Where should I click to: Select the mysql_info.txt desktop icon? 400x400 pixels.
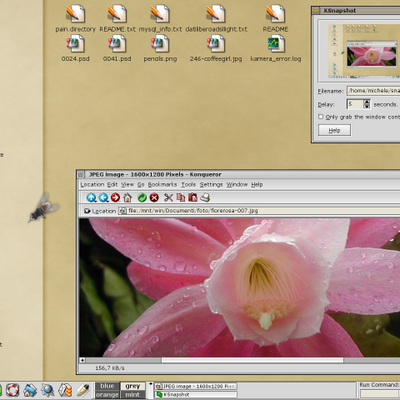[x=160, y=19]
